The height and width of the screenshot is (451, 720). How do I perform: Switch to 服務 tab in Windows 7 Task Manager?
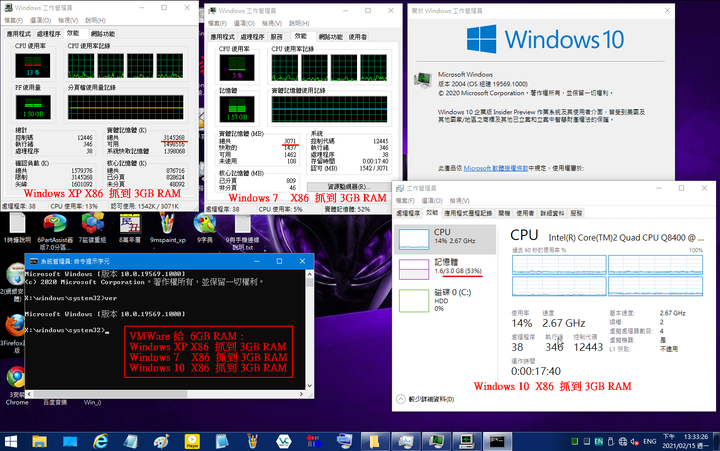click(x=276, y=37)
